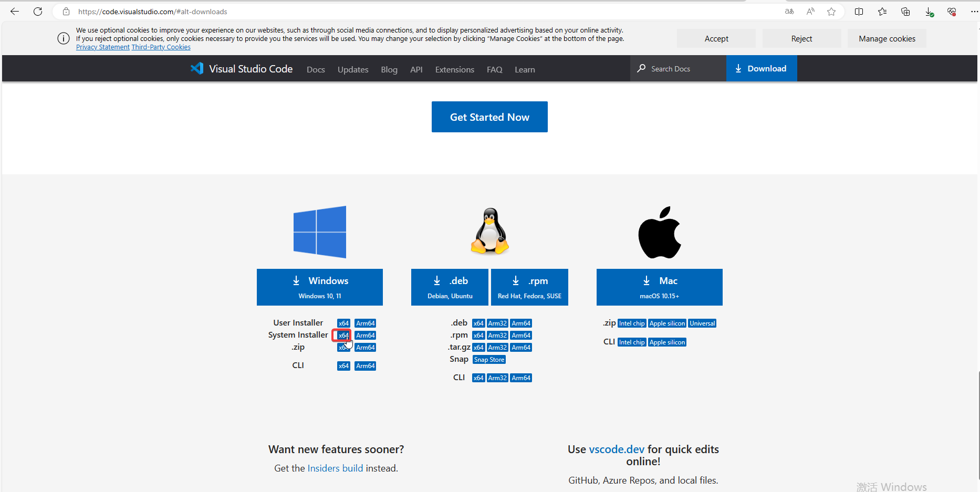Click the Visual Studio Code logo
This screenshot has width=980, height=492.
pyautogui.click(x=197, y=68)
